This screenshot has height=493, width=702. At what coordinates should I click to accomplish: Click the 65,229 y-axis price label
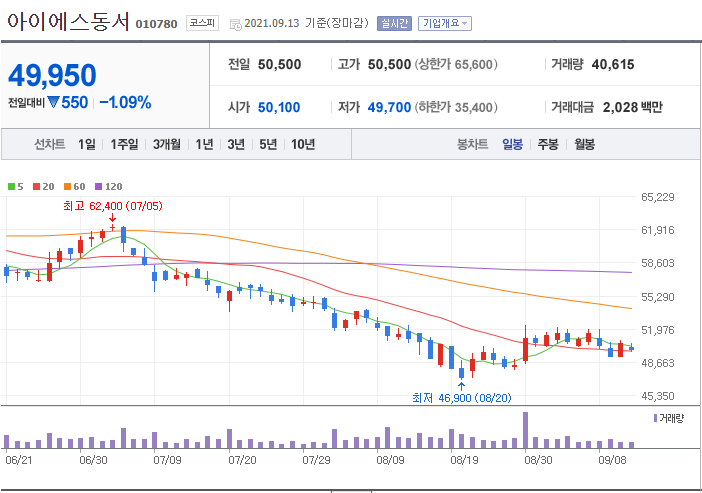click(x=657, y=197)
